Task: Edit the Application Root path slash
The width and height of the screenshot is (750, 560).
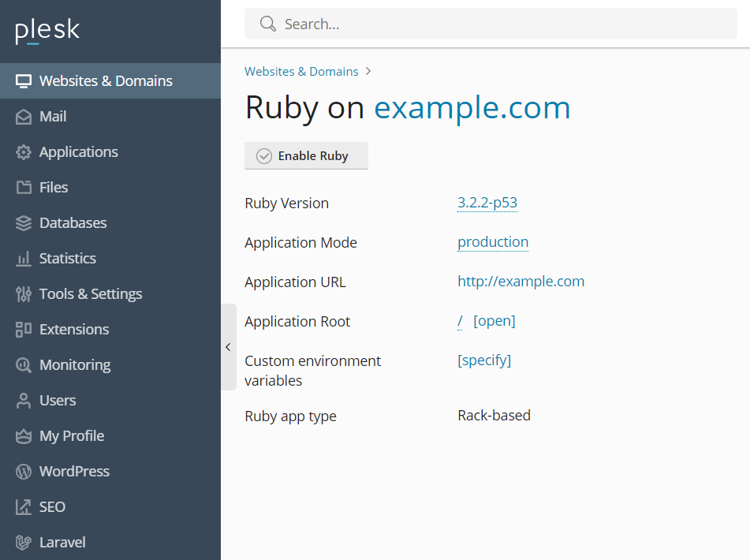Action: [460, 321]
